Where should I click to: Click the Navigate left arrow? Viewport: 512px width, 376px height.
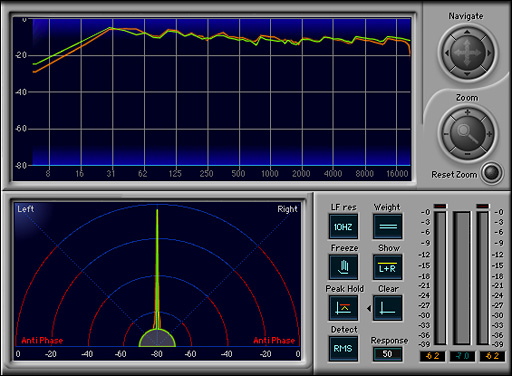coord(447,53)
